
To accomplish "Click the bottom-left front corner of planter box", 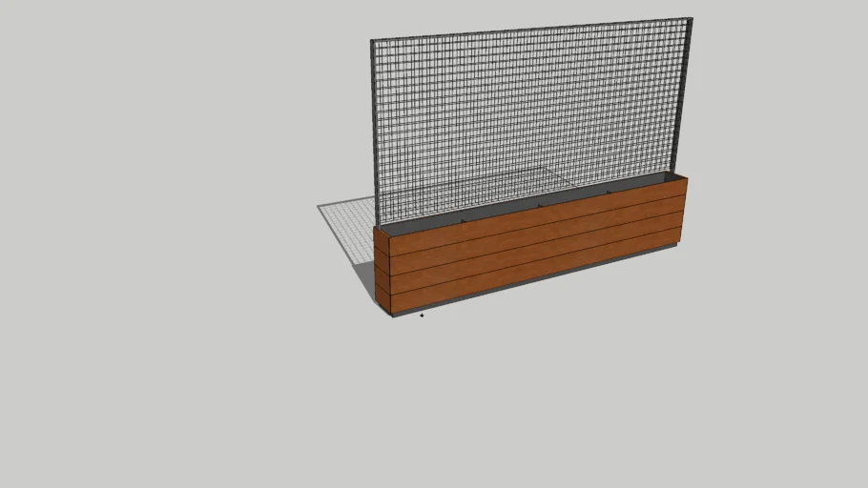I will [392, 314].
